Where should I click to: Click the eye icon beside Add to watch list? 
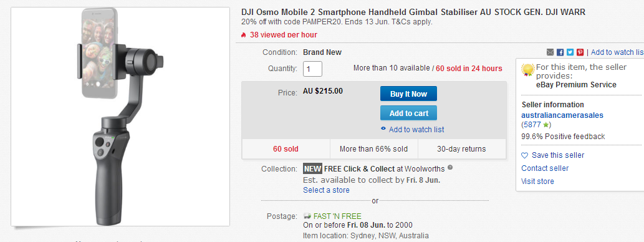coord(383,128)
